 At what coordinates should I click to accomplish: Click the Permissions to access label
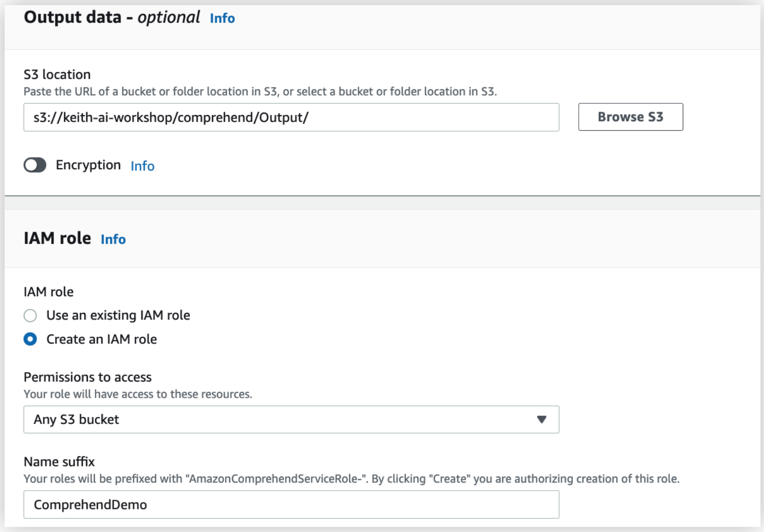pyautogui.click(x=87, y=377)
